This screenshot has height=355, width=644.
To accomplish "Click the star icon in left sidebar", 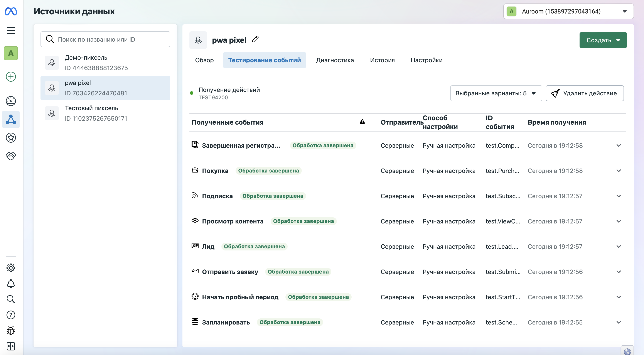I will click(x=11, y=138).
